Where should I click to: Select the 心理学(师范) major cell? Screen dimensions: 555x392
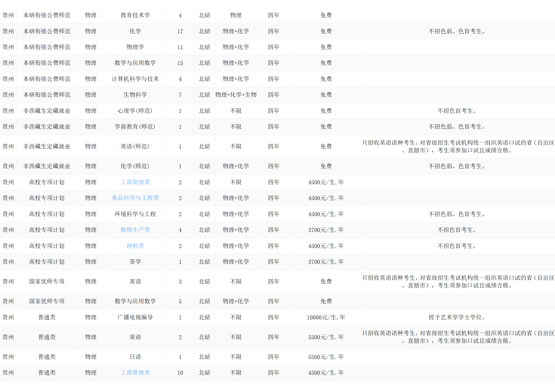[x=135, y=111]
